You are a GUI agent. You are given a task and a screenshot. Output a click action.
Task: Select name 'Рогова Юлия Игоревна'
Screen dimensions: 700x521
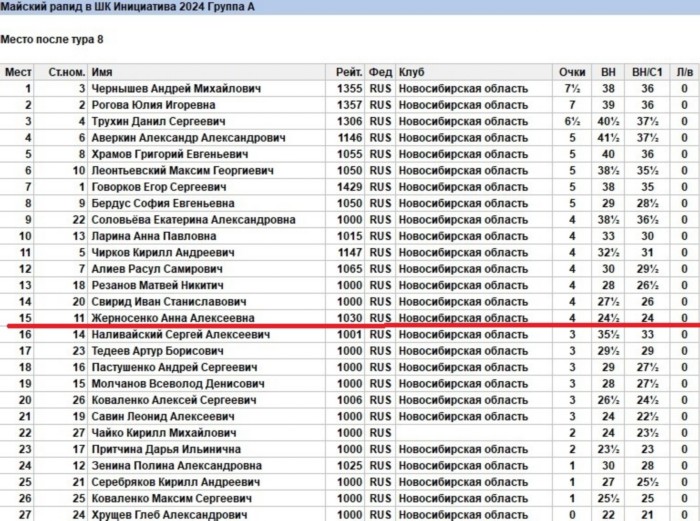(x=153, y=105)
